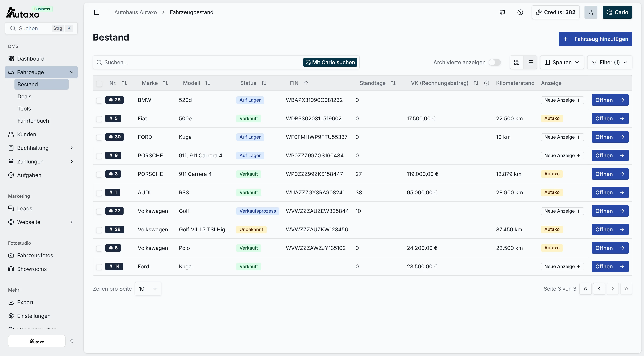Sort by Standtage column
644x356 pixels.
393,83
